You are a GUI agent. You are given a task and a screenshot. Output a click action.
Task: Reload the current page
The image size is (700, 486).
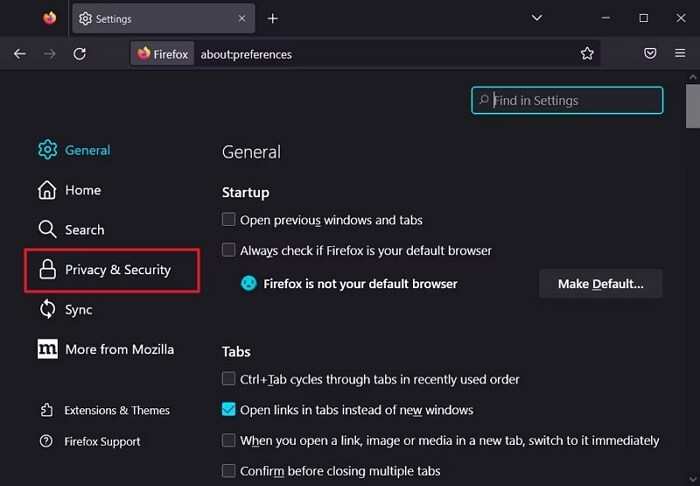click(x=79, y=54)
